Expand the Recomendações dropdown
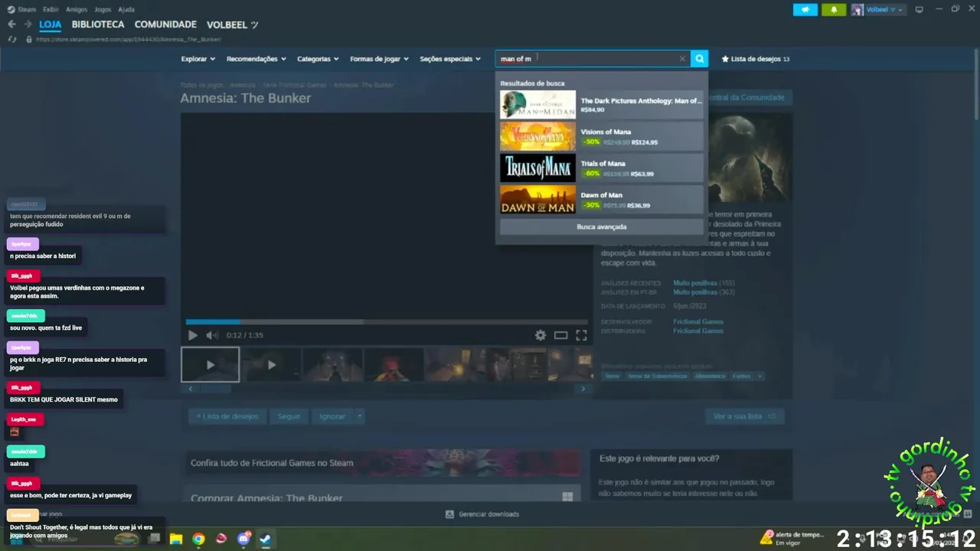This screenshot has height=551, width=980. (256, 59)
